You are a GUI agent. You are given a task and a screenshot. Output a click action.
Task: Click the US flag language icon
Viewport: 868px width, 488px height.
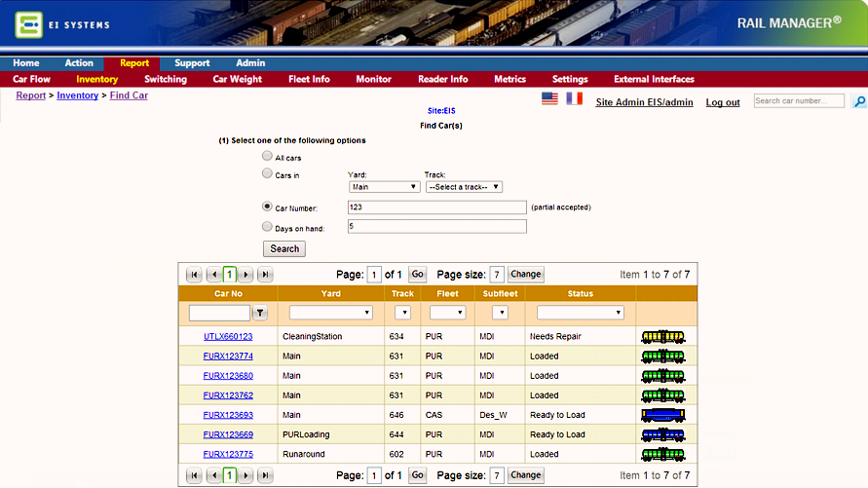549,99
